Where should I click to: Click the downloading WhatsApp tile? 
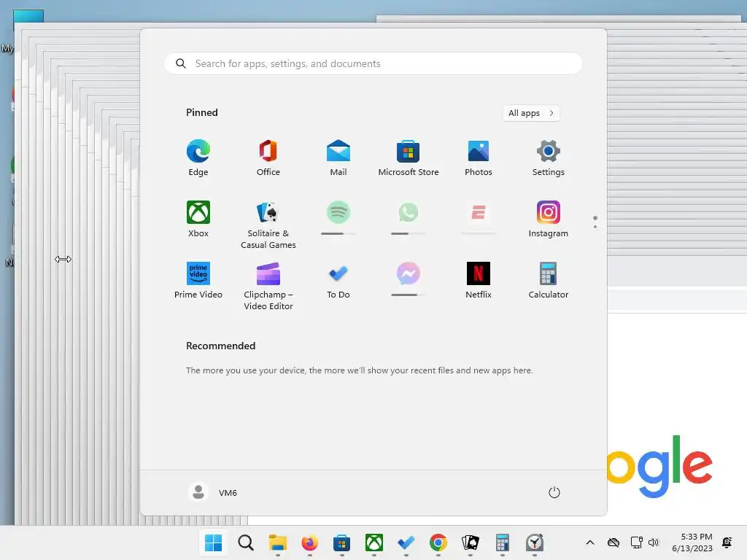pyautogui.click(x=409, y=218)
